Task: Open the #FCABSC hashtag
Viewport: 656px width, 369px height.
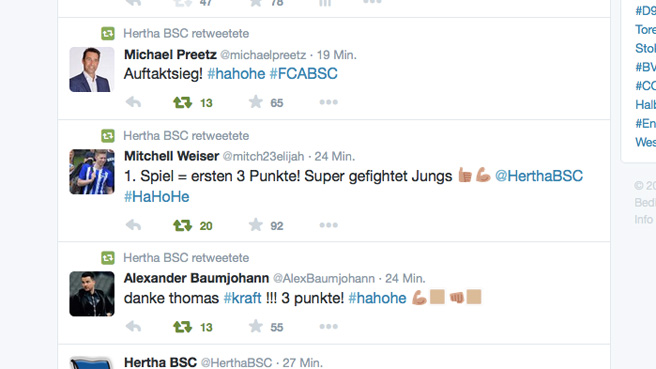Action: [303, 74]
